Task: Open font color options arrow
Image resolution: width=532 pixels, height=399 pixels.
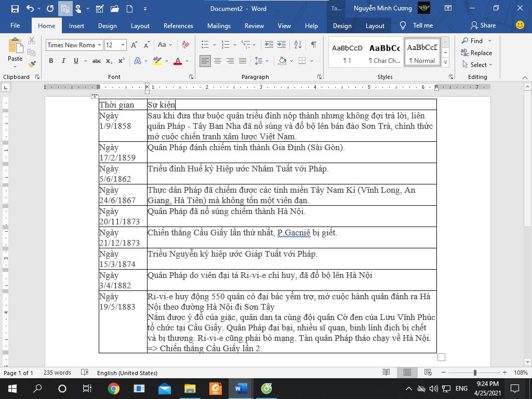Action: pos(187,61)
